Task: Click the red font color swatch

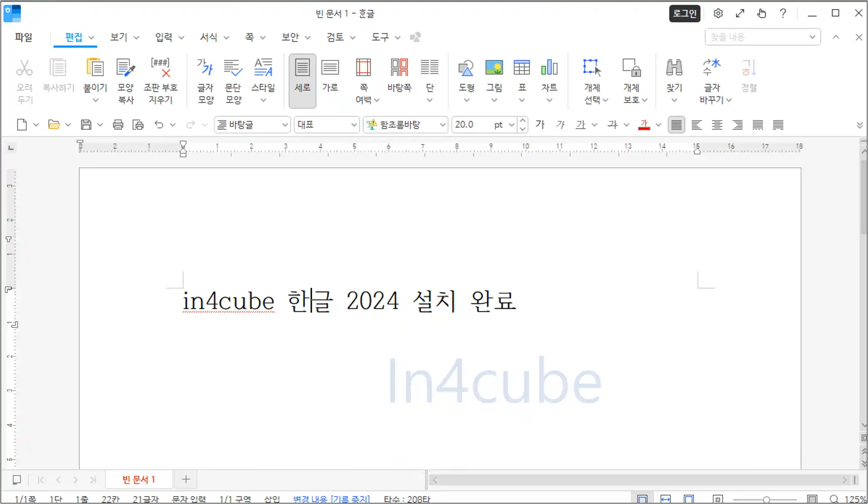Action: pyautogui.click(x=644, y=124)
